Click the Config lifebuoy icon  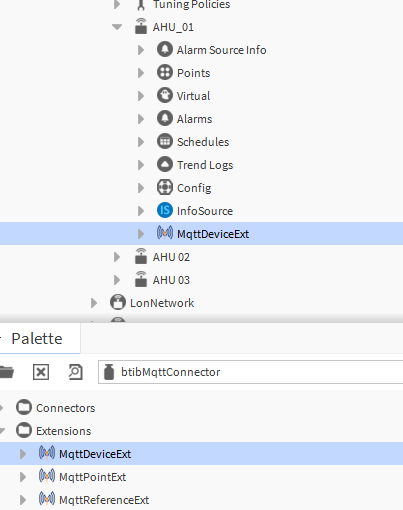[x=165, y=188]
